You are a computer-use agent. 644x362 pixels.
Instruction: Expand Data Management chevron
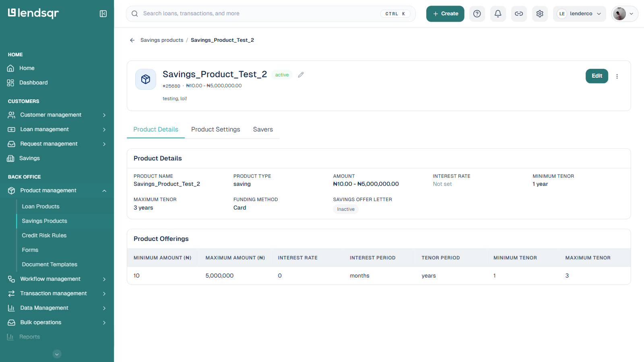[x=104, y=308]
